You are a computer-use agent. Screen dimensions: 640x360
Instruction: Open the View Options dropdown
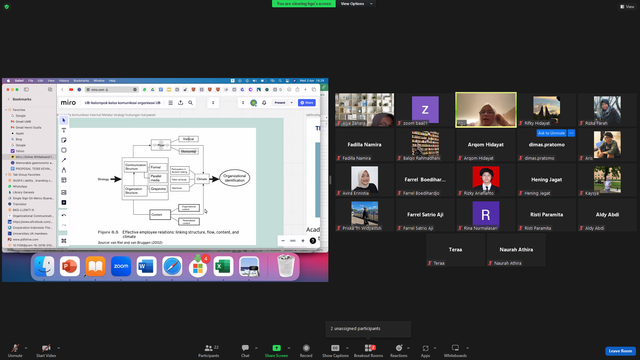click(356, 4)
